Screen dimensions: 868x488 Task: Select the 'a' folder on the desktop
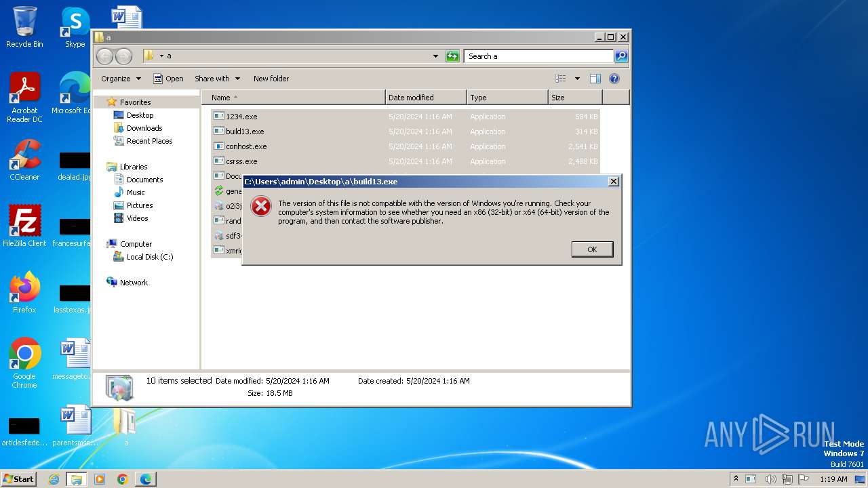125,427
